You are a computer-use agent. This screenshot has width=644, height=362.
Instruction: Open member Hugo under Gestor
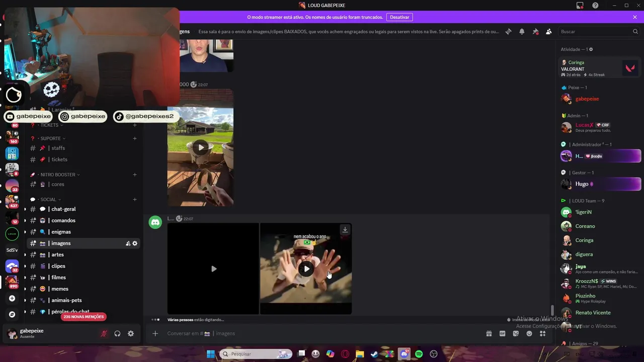pyautogui.click(x=600, y=184)
